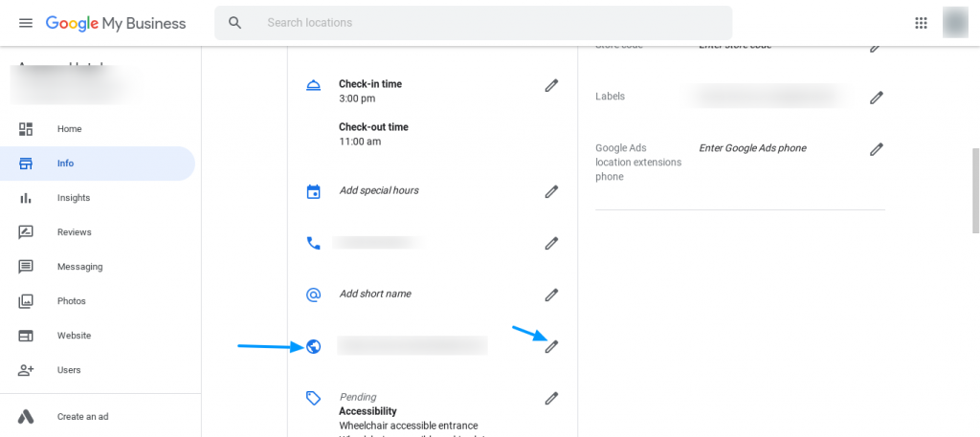The width and height of the screenshot is (980, 437).
Task: Click Add short name text
Action: click(375, 294)
